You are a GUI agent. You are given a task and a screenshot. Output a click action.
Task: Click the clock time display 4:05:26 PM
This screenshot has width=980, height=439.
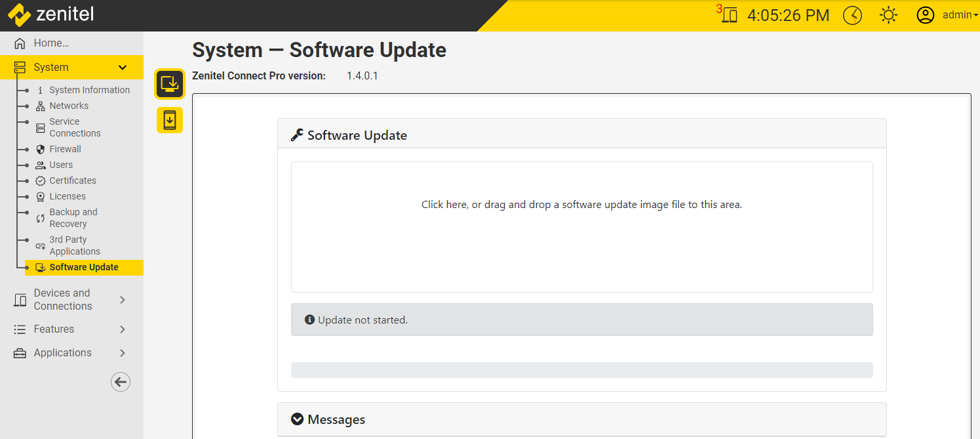789,15
